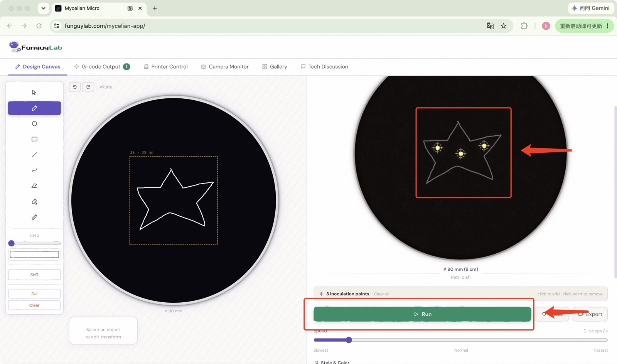Click the relaunch to update button
Screen dimensions: 617x364
click(x=581, y=26)
